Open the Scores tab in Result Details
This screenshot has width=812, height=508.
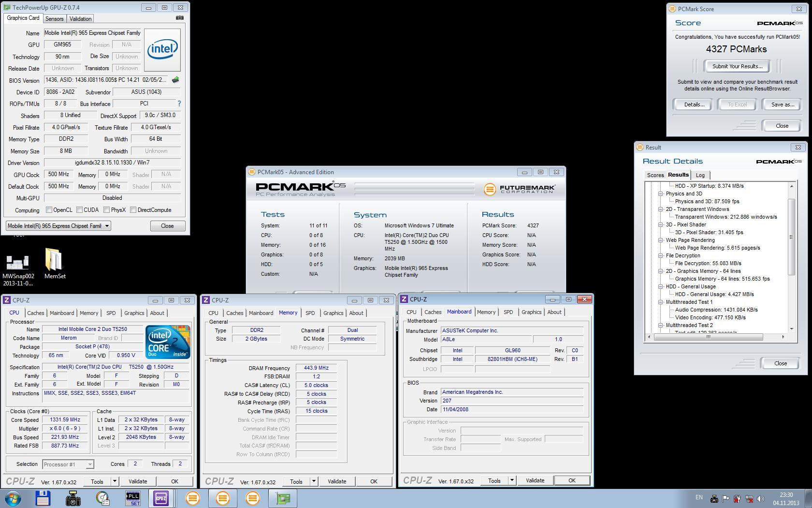[x=655, y=175]
